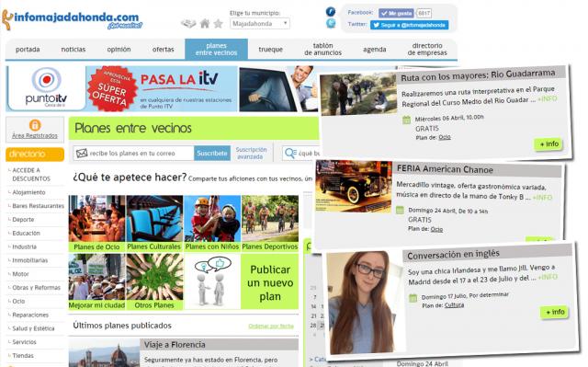The width and height of the screenshot is (588, 367).
Task: Open FERIA American Chanoe vintage car image
Action: click(x=354, y=186)
